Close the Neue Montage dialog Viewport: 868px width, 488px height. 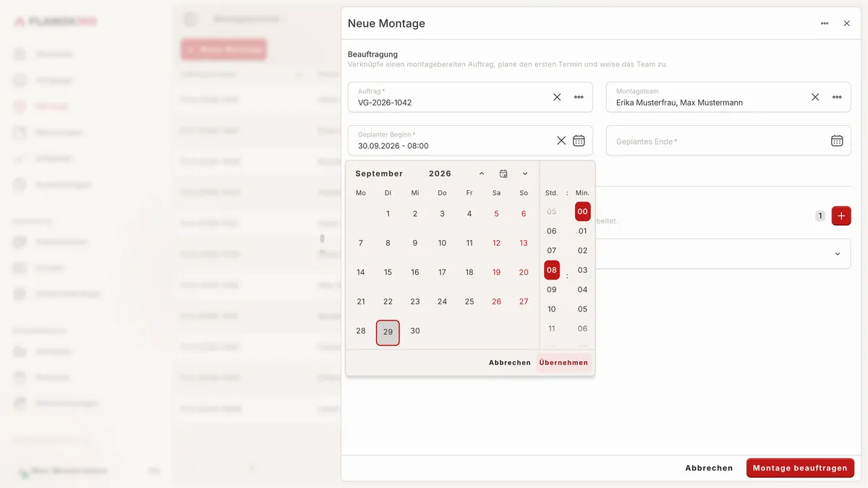click(x=847, y=23)
